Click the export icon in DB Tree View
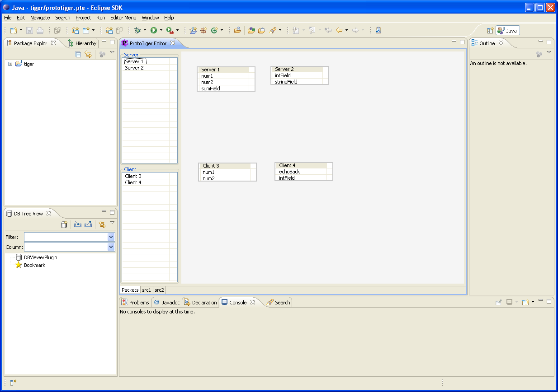The image size is (558, 392). pyautogui.click(x=88, y=224)
